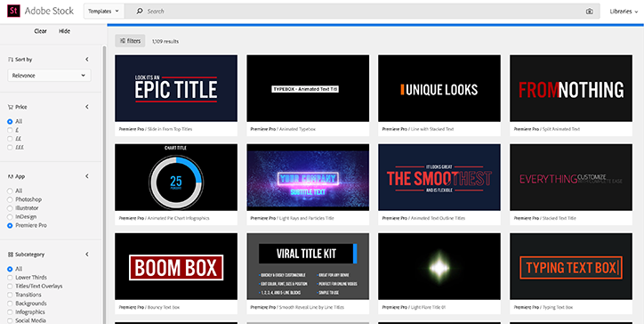Collapse the Sort by section

point(86,60)
